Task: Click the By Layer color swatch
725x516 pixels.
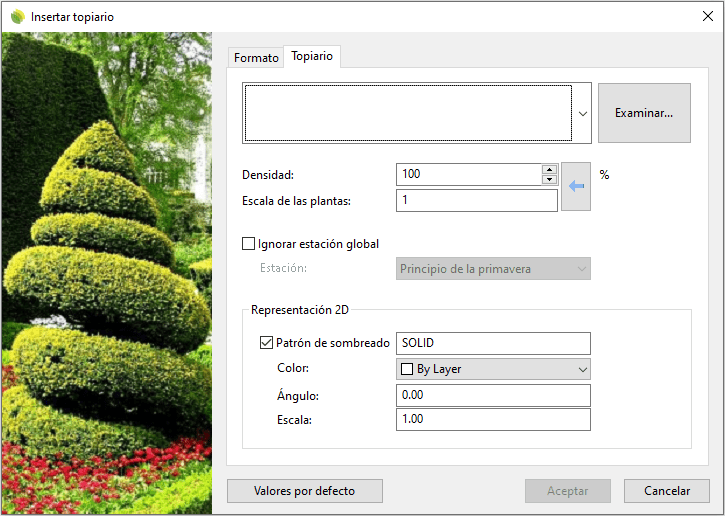Action: [x=407, y=369]
